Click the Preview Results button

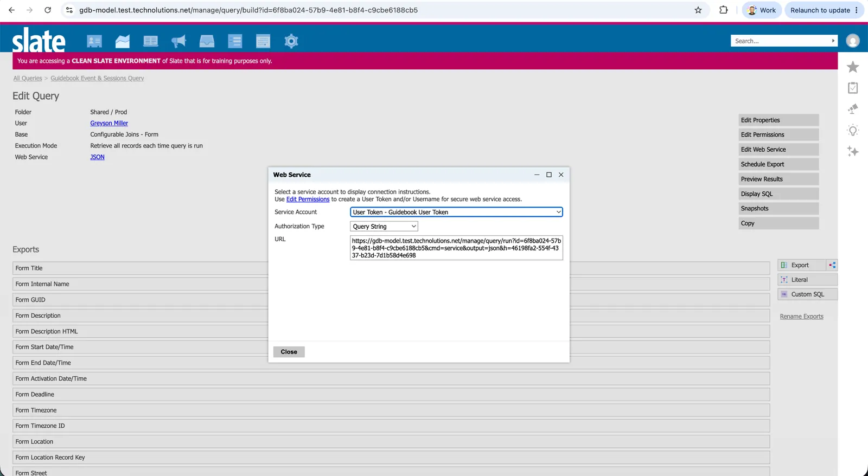tap(778, 179)
